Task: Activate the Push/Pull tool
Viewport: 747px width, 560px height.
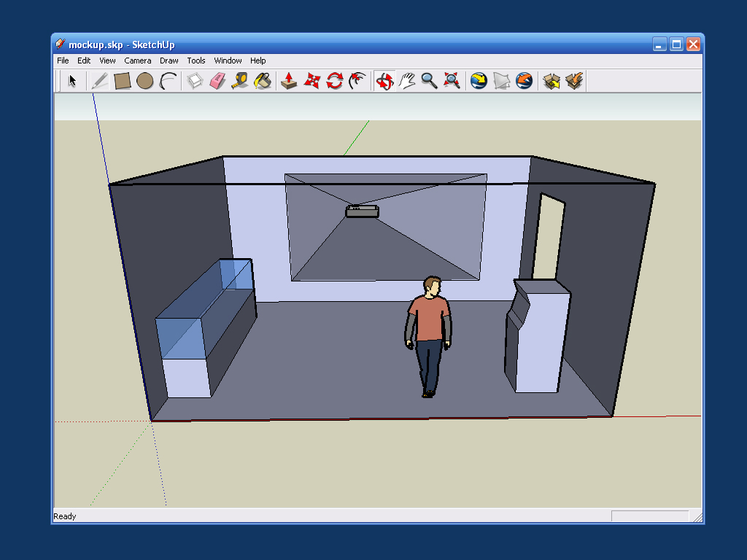Action: coord(288,81)
